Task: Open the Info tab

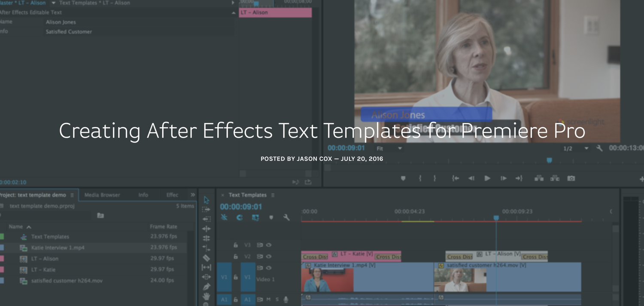Action: coord(143,195)
